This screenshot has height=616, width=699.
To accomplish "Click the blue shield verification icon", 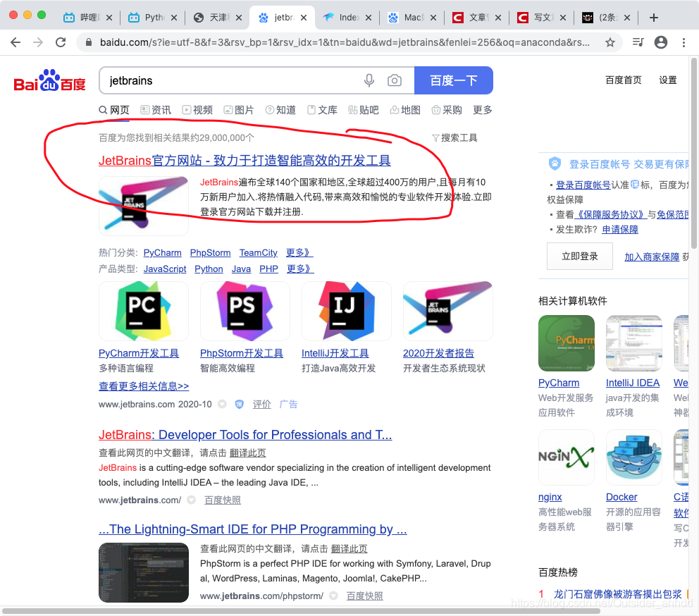I will coord(240,404).
